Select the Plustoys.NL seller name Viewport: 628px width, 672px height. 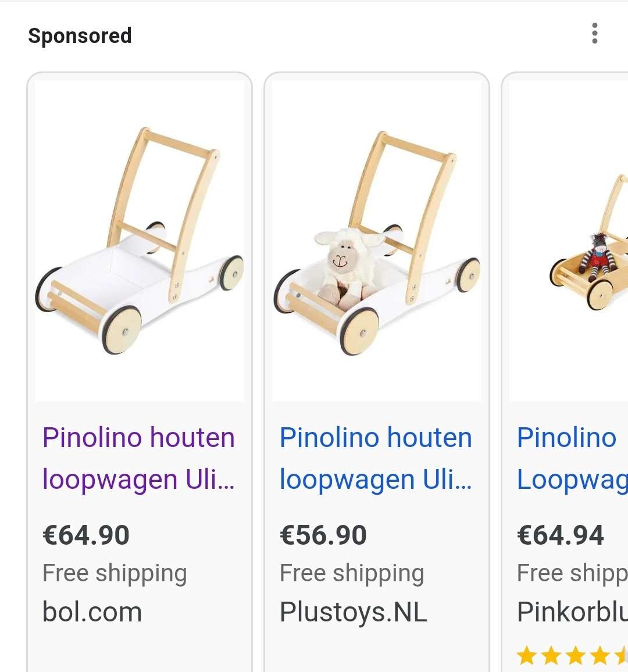pos(354,612)
